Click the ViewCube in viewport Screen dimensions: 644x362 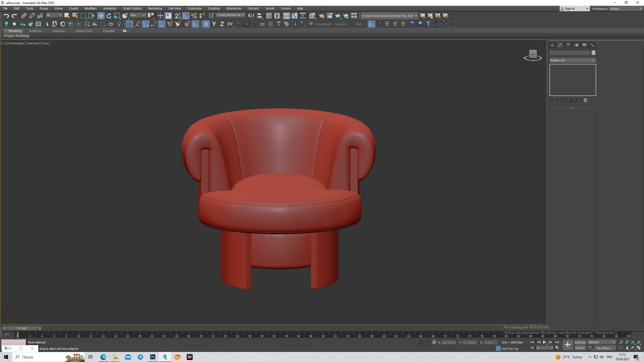[533, 55]
